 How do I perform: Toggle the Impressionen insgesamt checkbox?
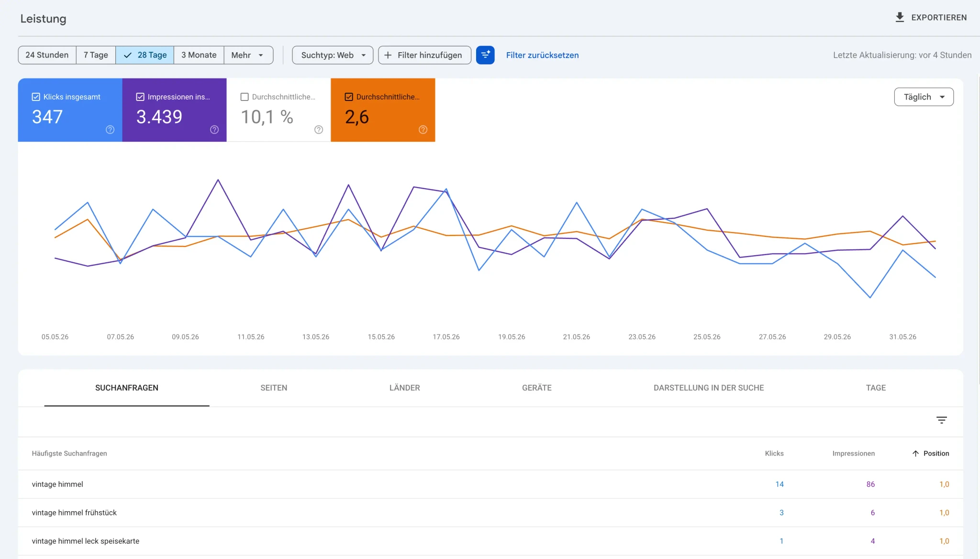click(140, 97)
